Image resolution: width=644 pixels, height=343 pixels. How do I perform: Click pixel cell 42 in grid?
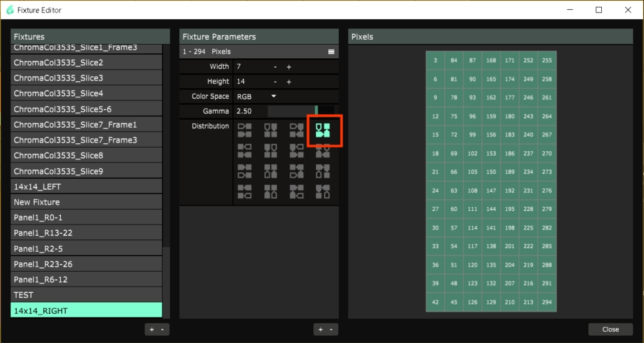click(x=435, y=302)
